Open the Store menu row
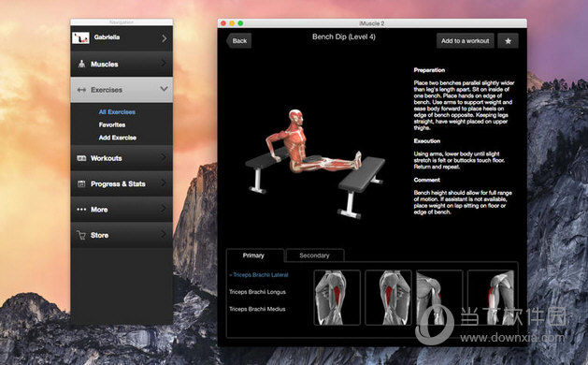588x365 pixels. [122, 235]
